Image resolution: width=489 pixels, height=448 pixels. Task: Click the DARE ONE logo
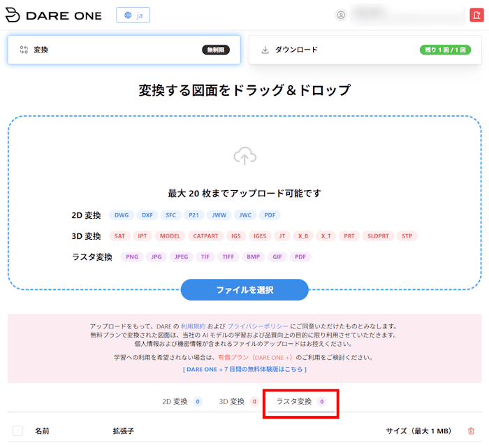point(54,15)
